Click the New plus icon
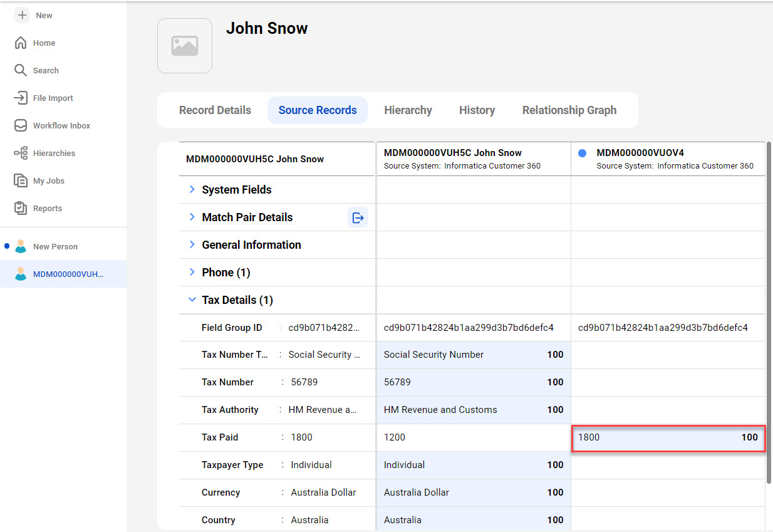The image size is (773, 532). tap(22, 15)
